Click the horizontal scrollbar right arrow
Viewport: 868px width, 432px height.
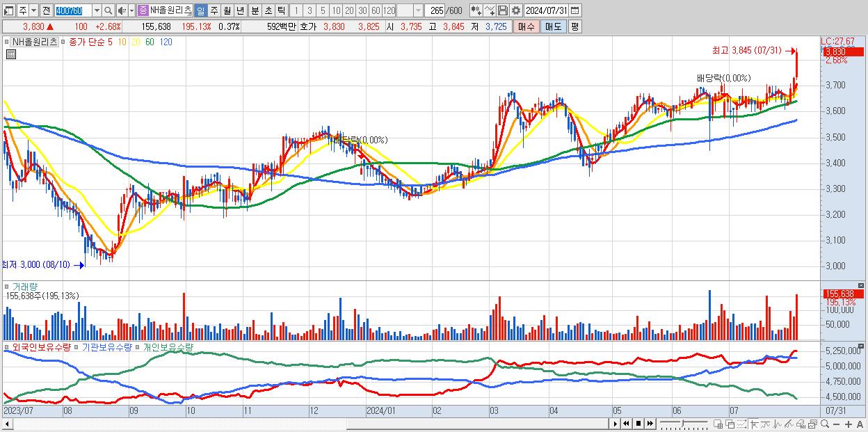click(615, 423)
